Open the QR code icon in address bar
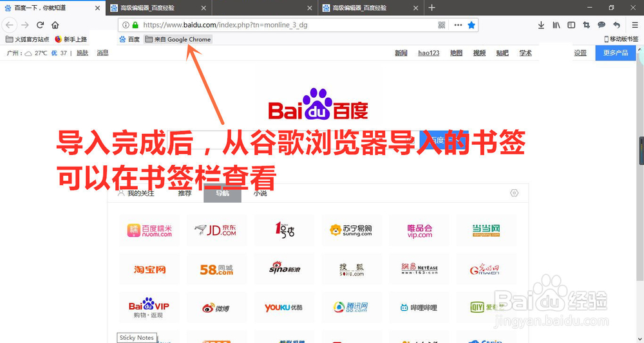The image size is (644, 343). [442, 25]
